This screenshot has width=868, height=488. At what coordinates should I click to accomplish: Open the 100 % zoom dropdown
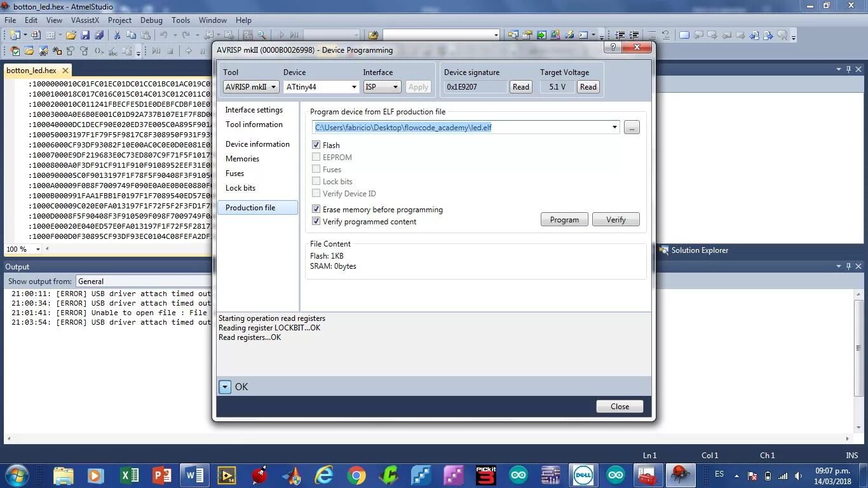point(37,249)
